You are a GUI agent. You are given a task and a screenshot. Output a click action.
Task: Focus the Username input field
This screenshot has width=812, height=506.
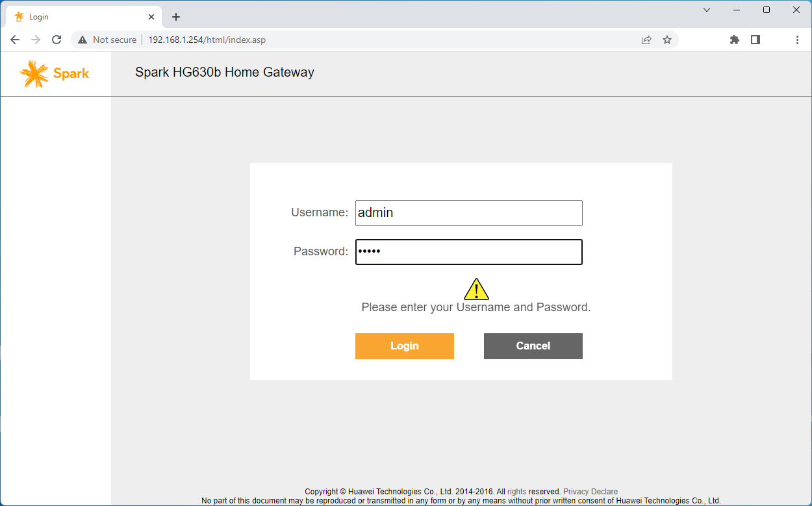[469, 213]
